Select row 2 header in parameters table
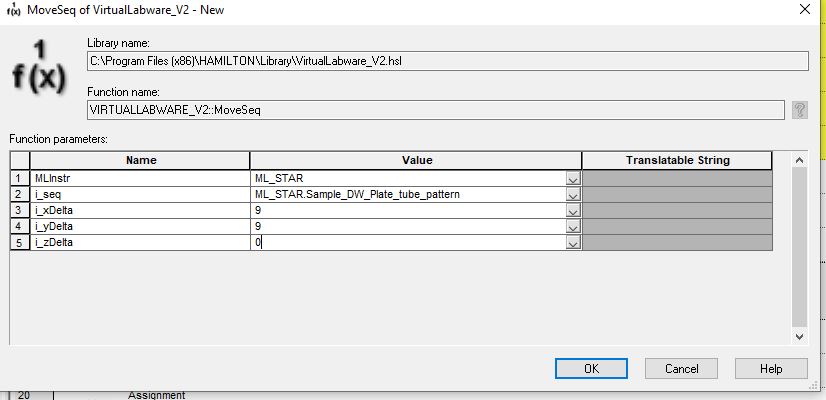This screenshot has width=826, height=400. (x=19, y=194)
